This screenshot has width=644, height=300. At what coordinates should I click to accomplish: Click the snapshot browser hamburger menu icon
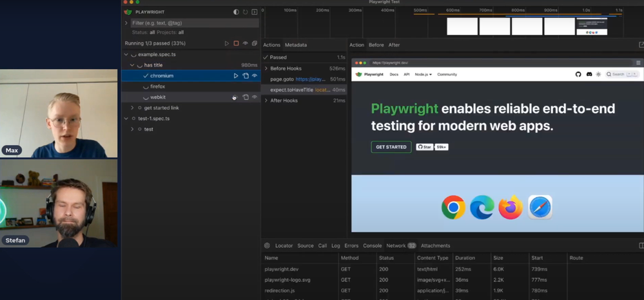click(x=638, y=63)
